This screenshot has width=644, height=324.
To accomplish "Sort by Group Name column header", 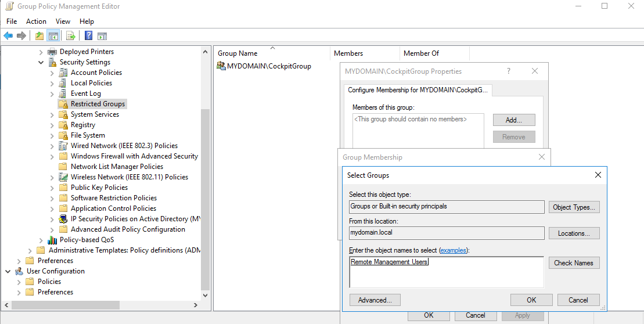I will pos(272,53).
